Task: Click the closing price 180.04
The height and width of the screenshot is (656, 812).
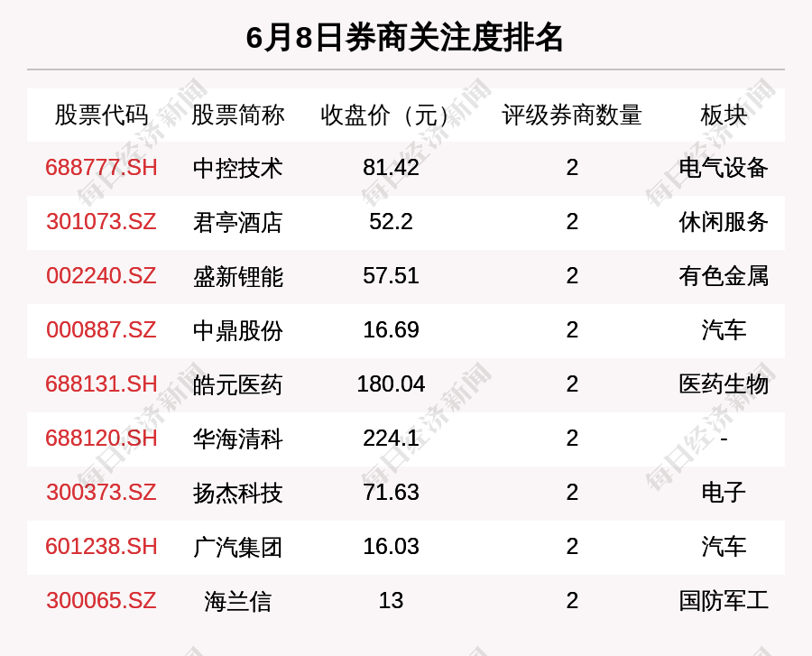Action: 391,384
